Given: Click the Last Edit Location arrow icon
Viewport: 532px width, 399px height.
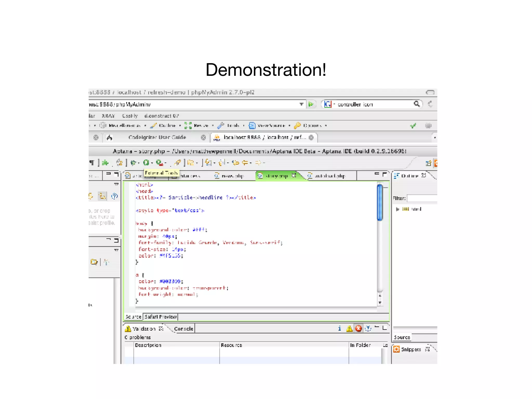Looking at the screenshot, I should point(236,163).
